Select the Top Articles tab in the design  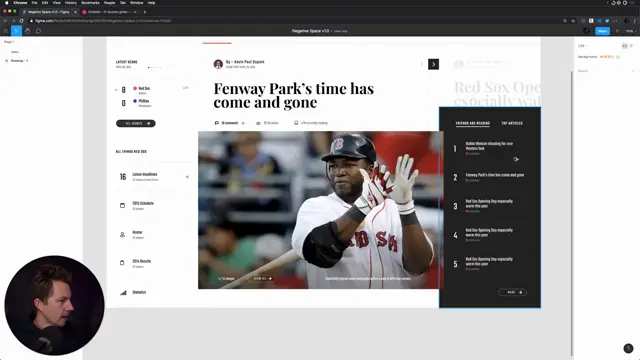tap(512, 123)
